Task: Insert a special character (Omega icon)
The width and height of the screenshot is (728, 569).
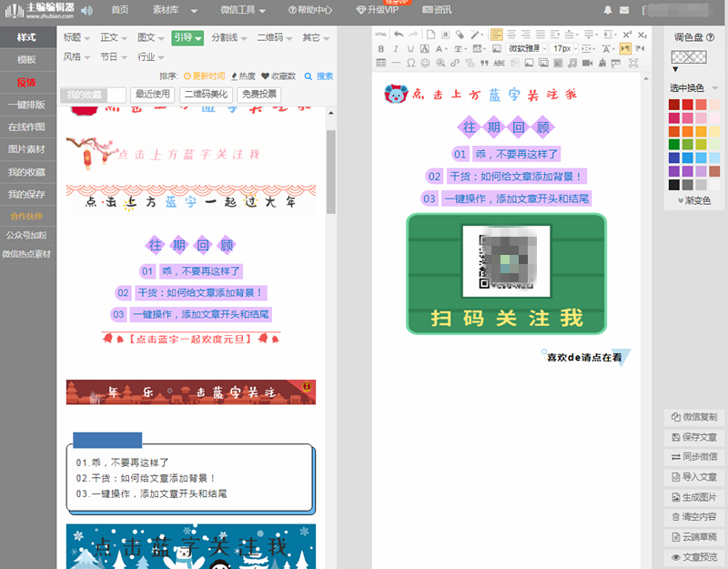Action: click(x=411, y=63)
